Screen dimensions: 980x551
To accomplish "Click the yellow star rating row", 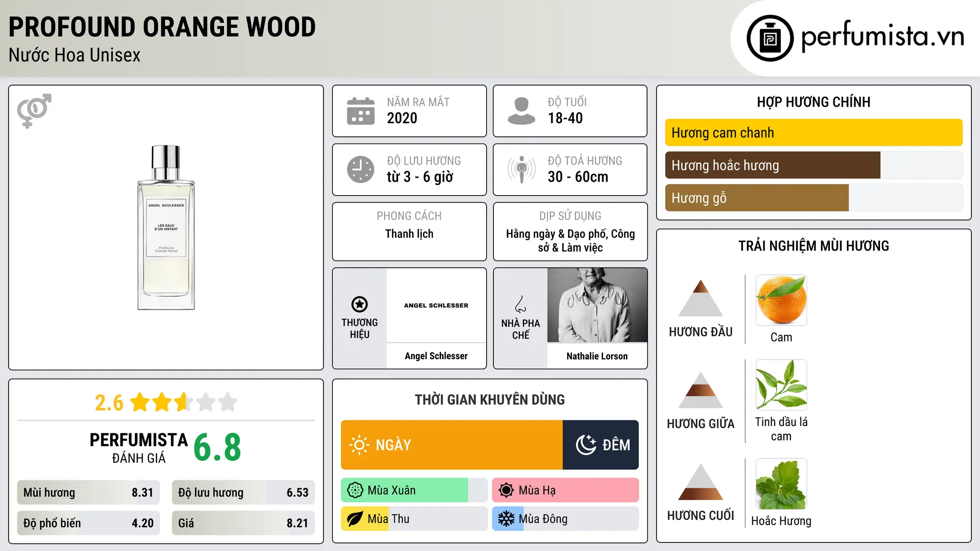I will [x=184, y=402].
